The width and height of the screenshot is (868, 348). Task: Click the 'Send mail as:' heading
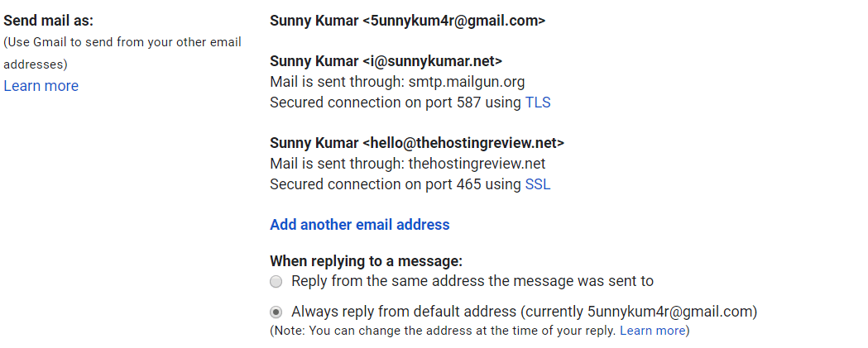click(49, 21)
